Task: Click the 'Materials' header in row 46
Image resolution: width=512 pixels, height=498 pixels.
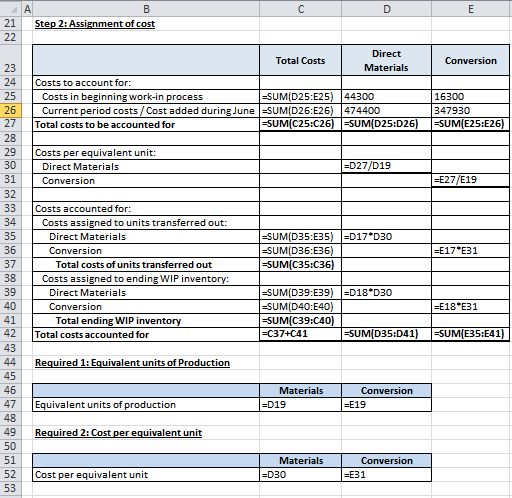Action: pos(300,390)
